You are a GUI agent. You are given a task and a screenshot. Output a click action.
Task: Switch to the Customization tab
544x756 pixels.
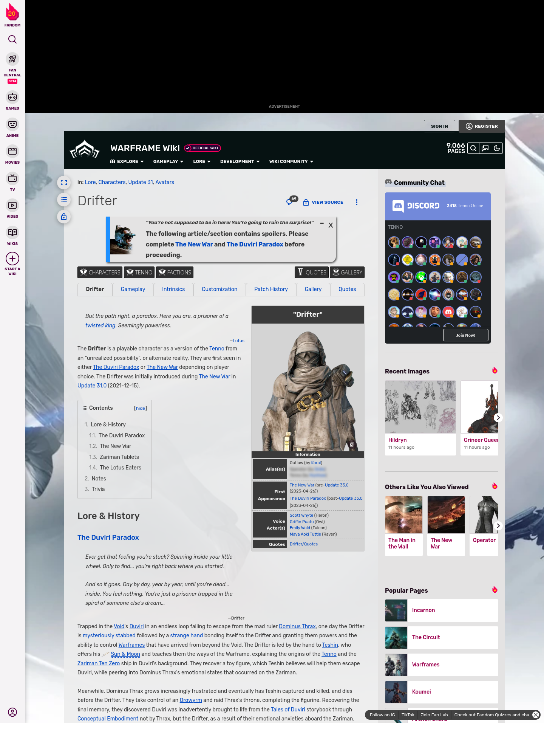[219, 289]
